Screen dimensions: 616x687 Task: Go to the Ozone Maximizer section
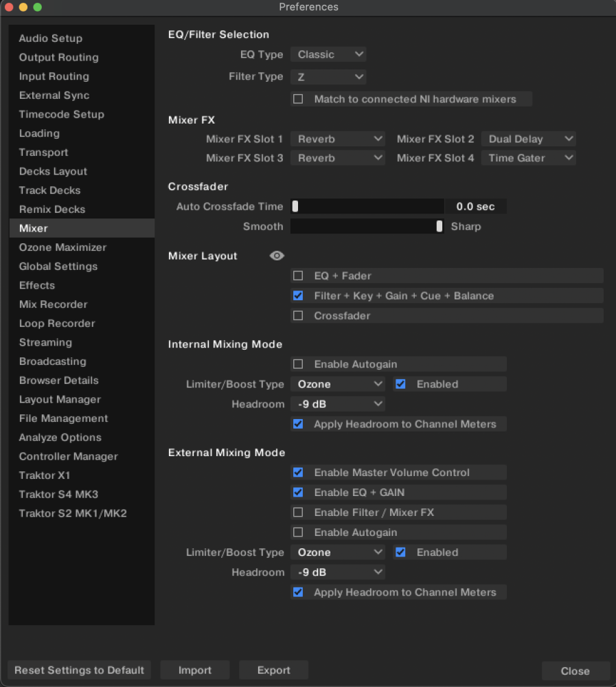pyautogui.click(x=62, y=247)
